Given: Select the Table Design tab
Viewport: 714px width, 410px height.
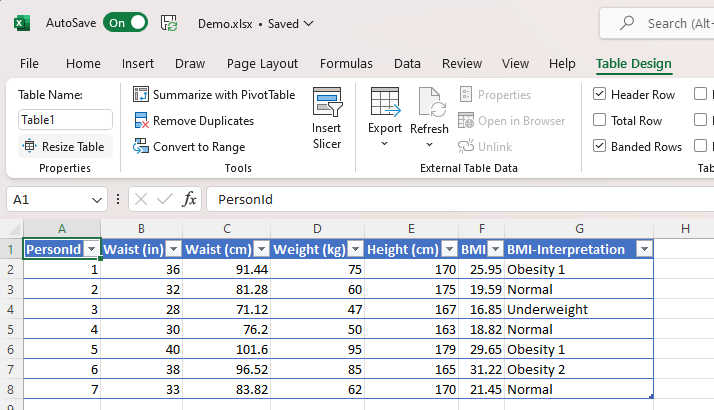Looking at the screenshot, I should 634,63.
